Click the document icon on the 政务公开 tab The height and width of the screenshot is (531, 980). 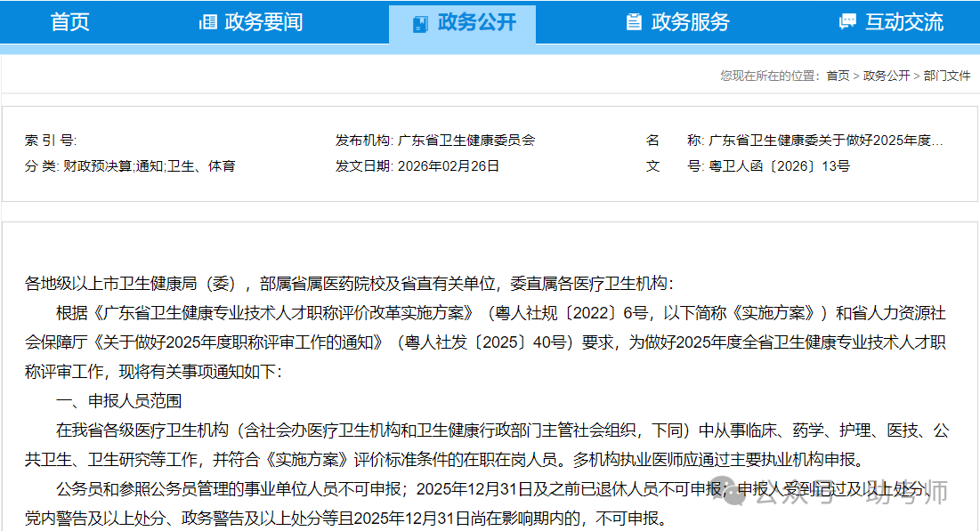(x=420, y=22)
